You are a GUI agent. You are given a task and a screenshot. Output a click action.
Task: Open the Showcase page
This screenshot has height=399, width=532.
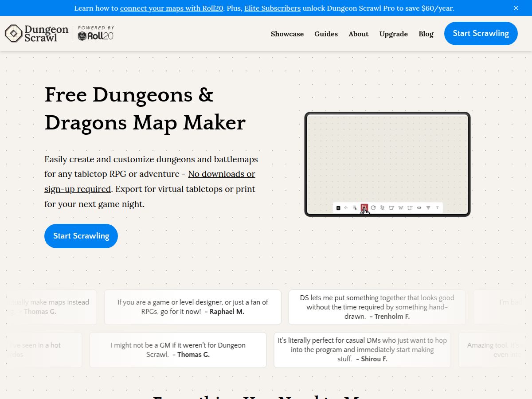click(287, 34)
